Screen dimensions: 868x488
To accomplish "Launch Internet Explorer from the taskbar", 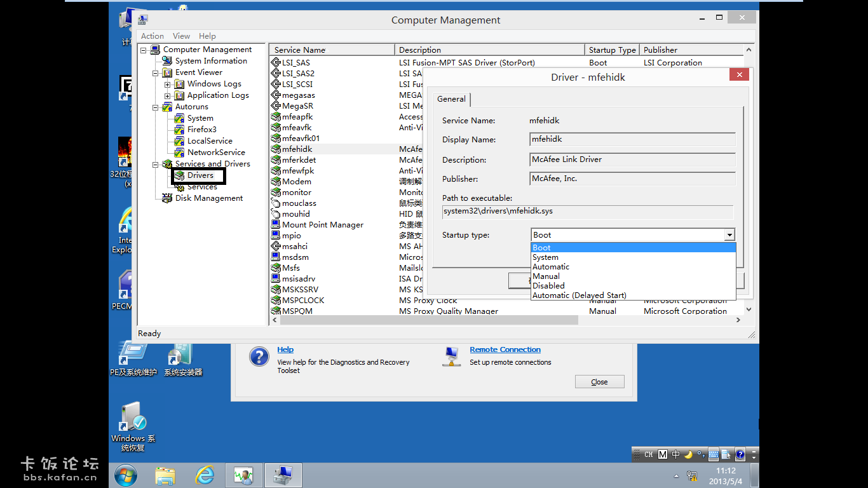I will pyautogui.click(x=205, y=475).
